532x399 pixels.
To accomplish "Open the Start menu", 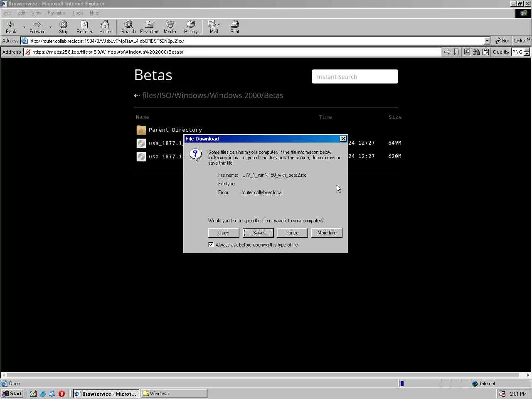I will [12, 394].
